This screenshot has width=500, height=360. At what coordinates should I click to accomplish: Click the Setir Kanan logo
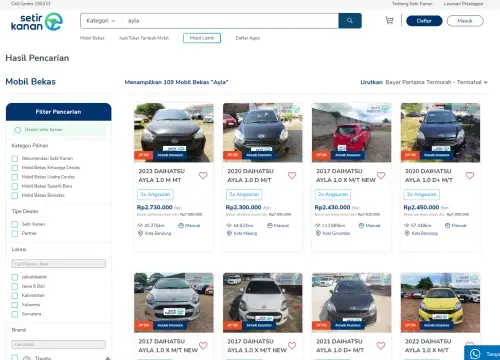pyautogui.click(x=37, y=22)
